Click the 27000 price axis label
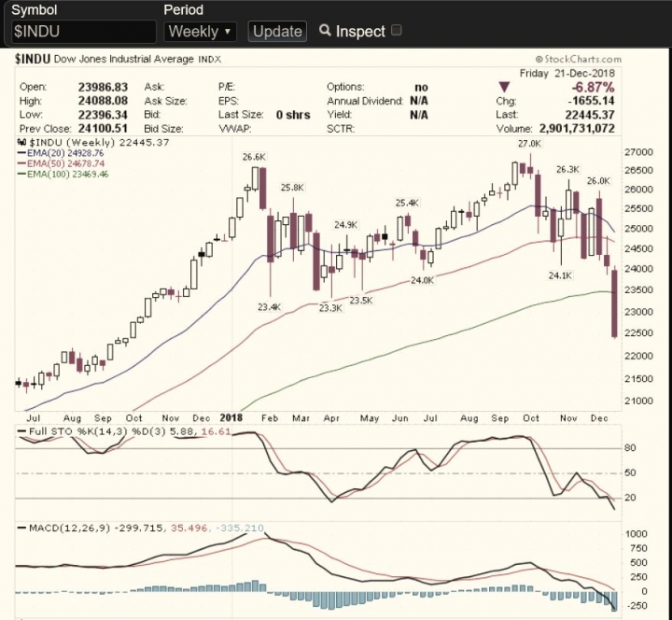 point(638,152)
